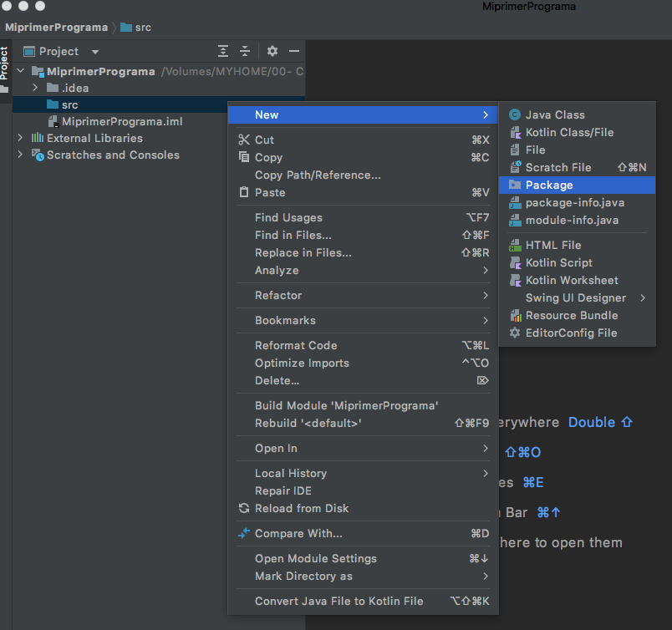Select Rebuild '<default>'

coord(363,423)
